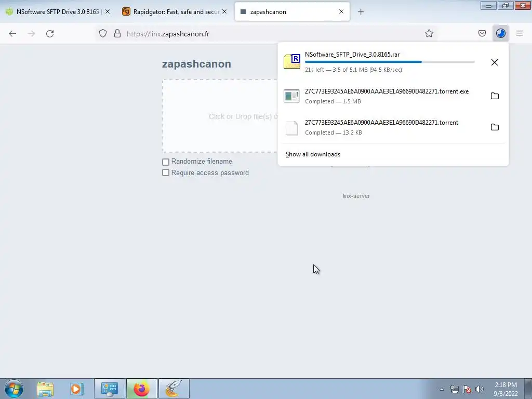This screenshot has width=532, height=399.
Task: Show hidden system tray icons
Action: [x=442, y=389]
